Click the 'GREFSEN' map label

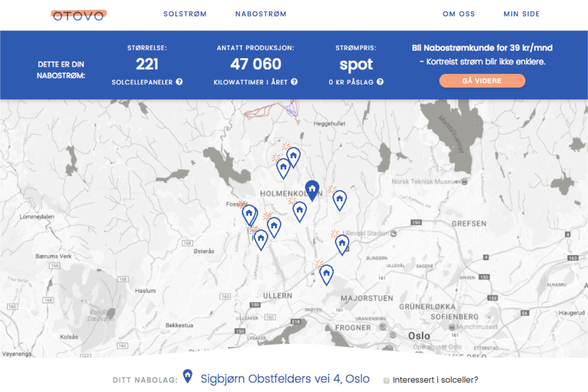click(469, 223)
